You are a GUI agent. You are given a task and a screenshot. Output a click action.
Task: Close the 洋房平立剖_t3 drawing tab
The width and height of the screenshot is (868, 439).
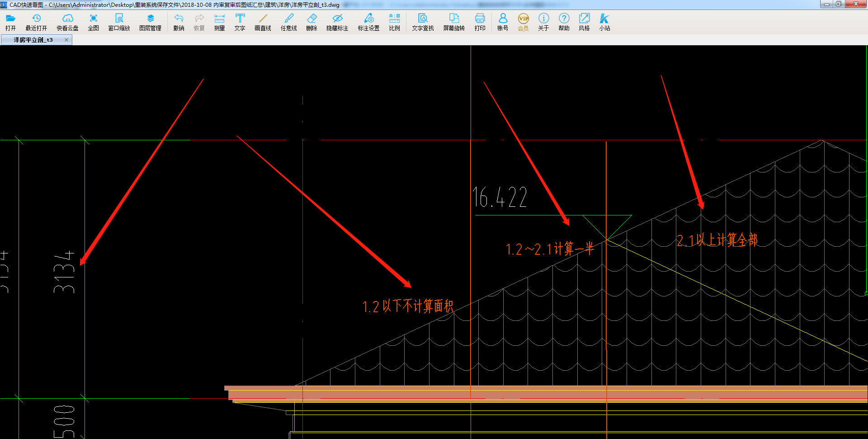point(66,40)
